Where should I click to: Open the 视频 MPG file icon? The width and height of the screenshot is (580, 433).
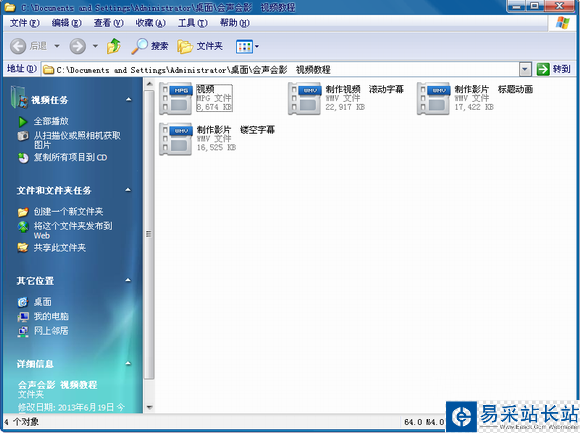pos(176,98)
